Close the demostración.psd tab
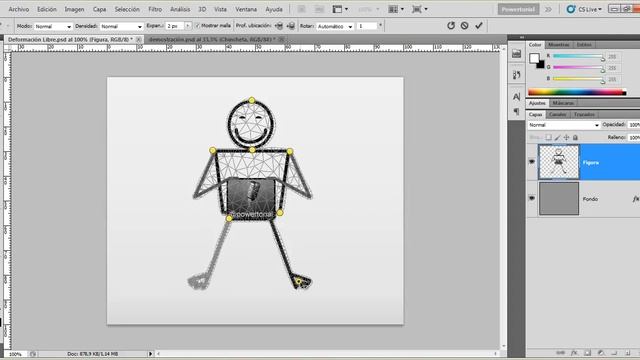This screenshot has width=640, height=360. (281, 40)
